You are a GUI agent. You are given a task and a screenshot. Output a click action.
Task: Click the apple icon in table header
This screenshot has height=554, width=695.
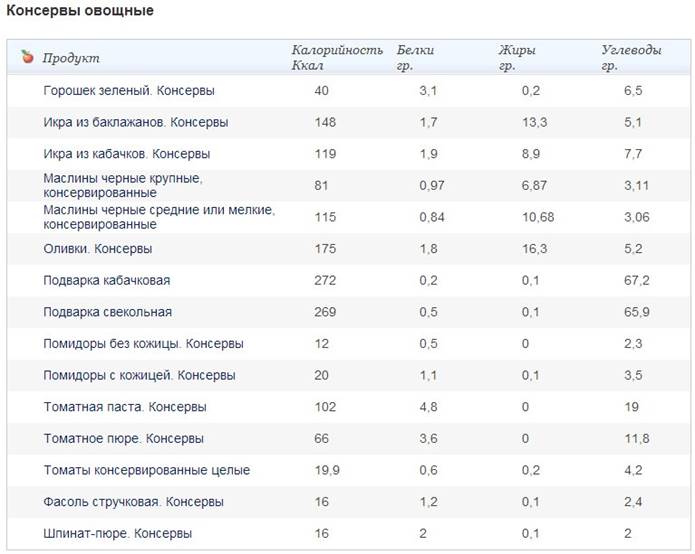(27, 57)
